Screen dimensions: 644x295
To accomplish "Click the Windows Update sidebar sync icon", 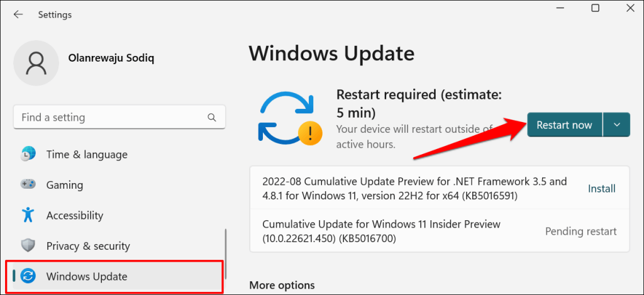I will click(28, 276).
